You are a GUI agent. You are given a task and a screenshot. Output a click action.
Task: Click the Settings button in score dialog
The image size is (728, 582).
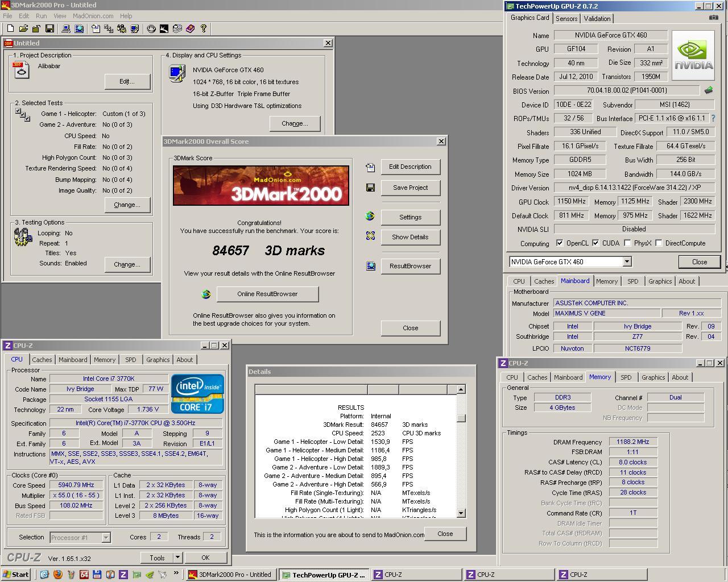point(410,217)
